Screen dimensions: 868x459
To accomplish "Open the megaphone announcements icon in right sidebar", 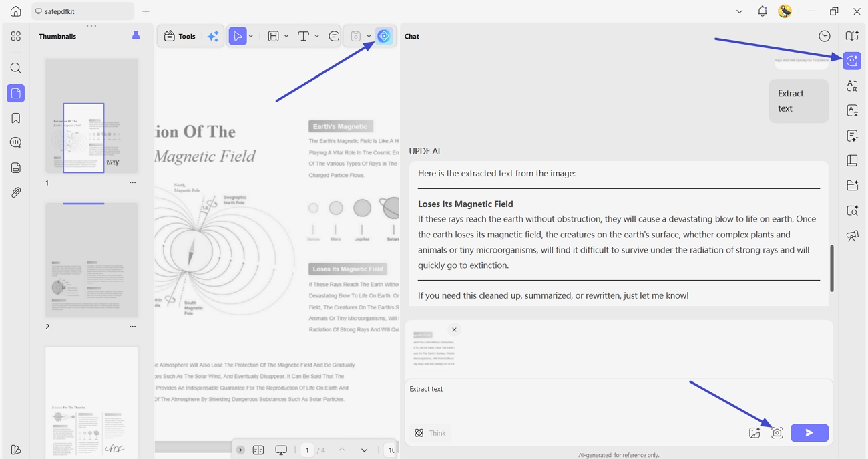I will pos(852,236).
